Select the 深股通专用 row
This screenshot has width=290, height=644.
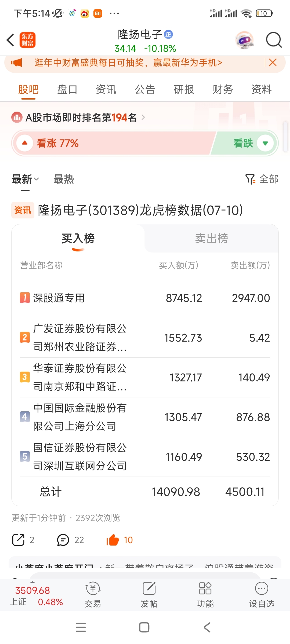coord(145,298)
